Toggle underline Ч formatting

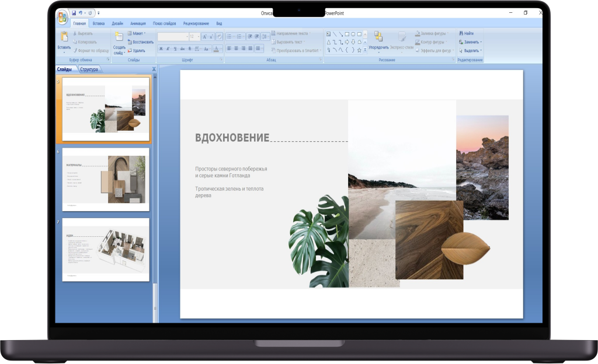[x=175, y=48]
